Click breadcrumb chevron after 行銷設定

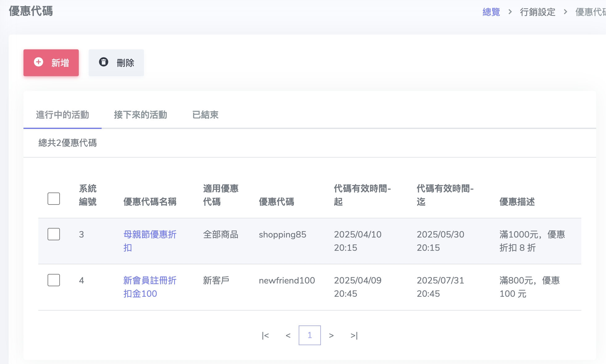pyautogui.click(x=565, y=12)
